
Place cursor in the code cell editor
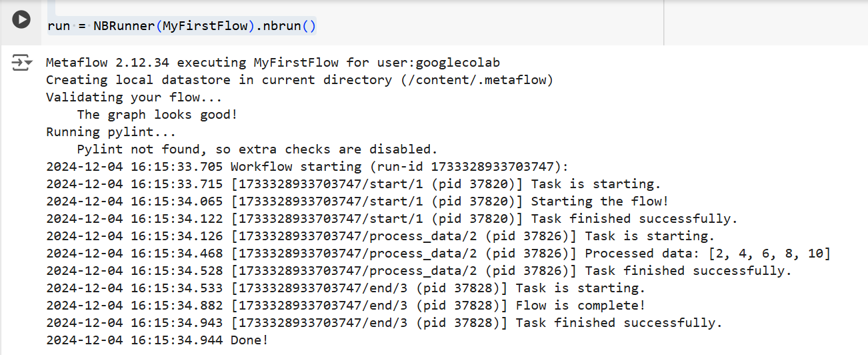coord(353,27)
